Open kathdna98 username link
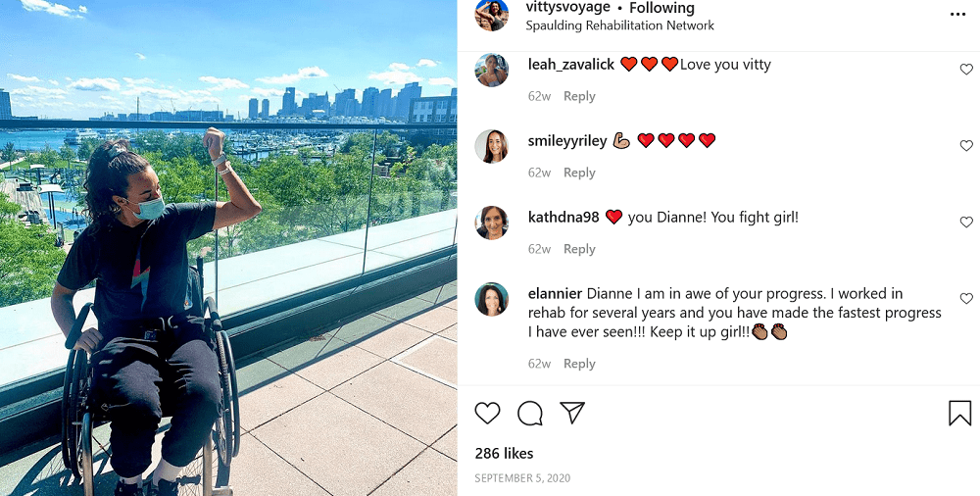Screen dimensions: 980x496 click(563, 218)
